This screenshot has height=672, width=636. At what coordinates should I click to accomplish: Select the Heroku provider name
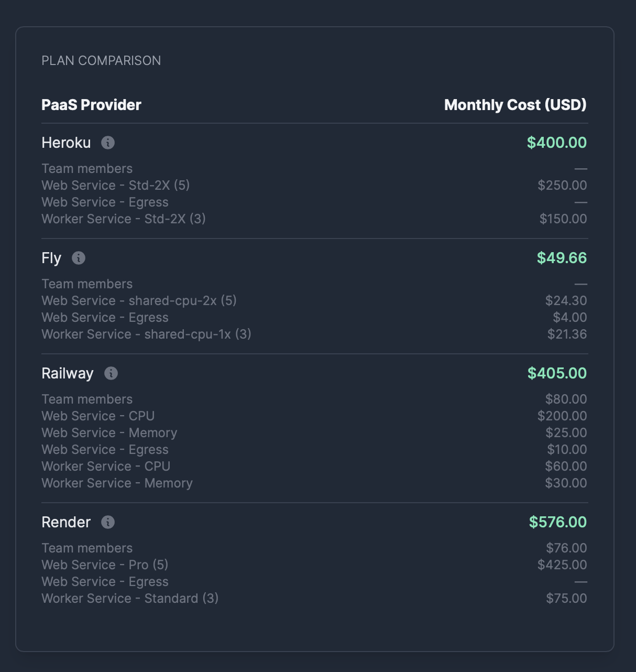pos(66,143)
